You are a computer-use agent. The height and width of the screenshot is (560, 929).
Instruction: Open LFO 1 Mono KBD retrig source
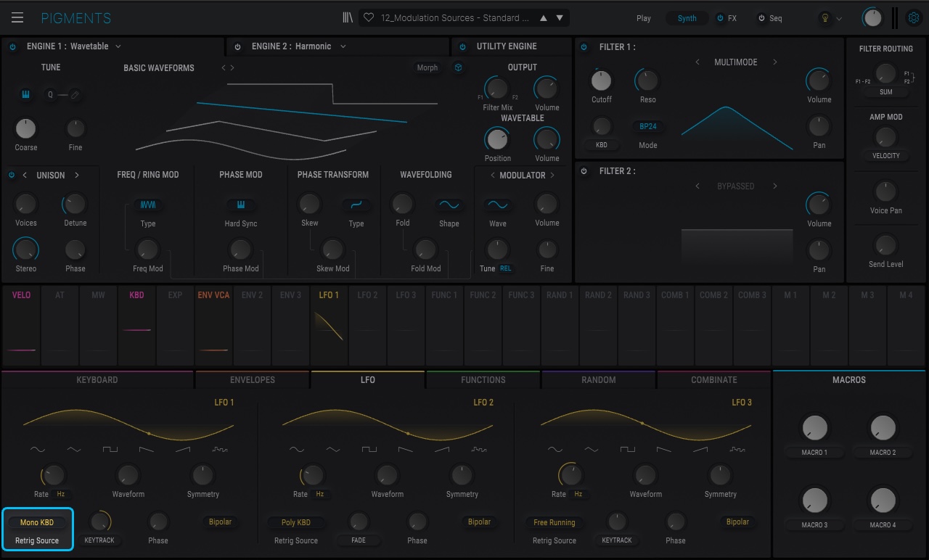(x=37, y=522)
